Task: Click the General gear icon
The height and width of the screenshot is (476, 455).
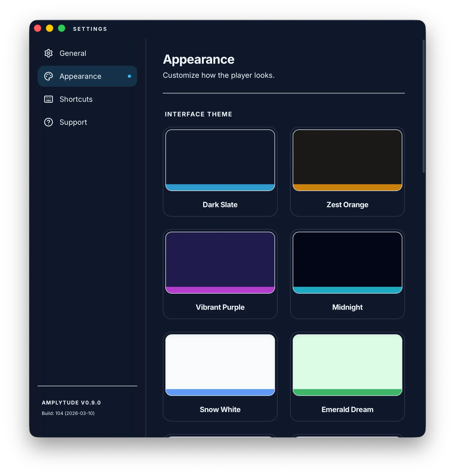Action: point(49,53)
